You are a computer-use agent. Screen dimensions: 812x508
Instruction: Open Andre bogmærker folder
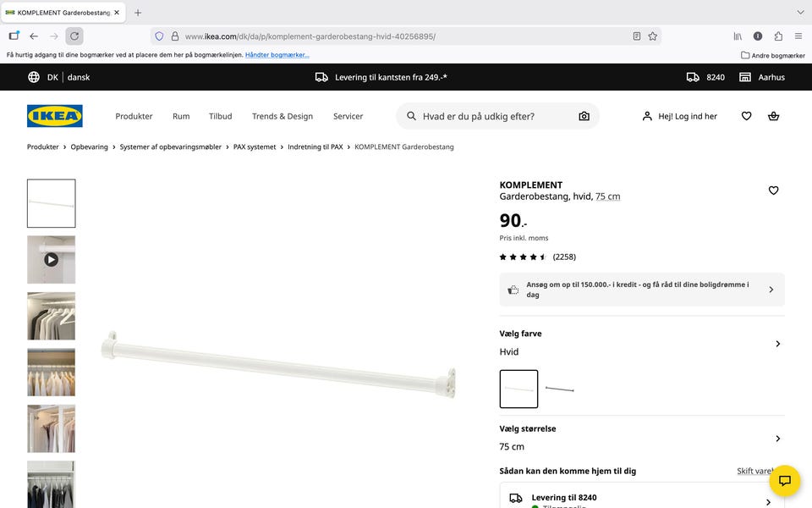772,55
